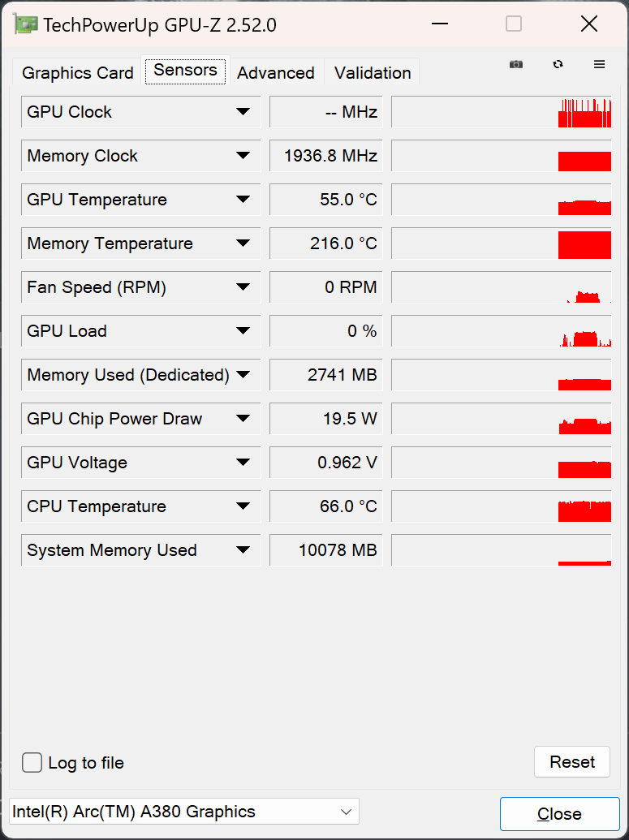Expand the GPU Clock sensor dropdown
This screenshot has width=629, height=840.
coord(243,112)
